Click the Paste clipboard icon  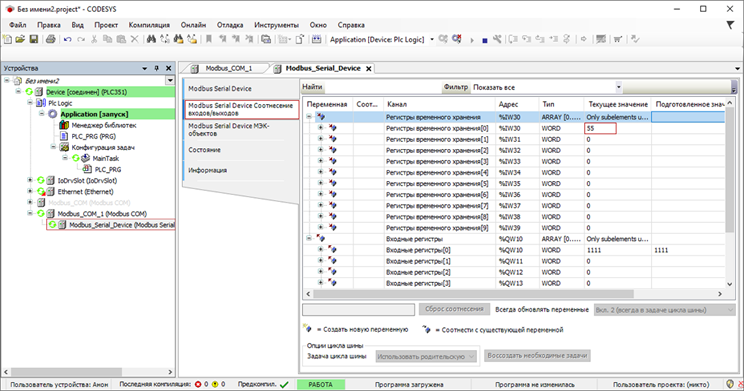(x=121, y=39)
